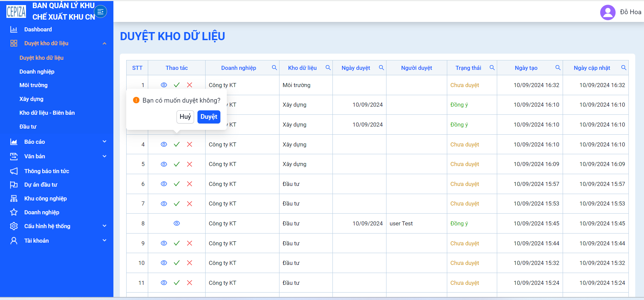Go to Dashboard in the sidebar
The width and height of the screenshot is (644, 300).
(x=38, y=29)
